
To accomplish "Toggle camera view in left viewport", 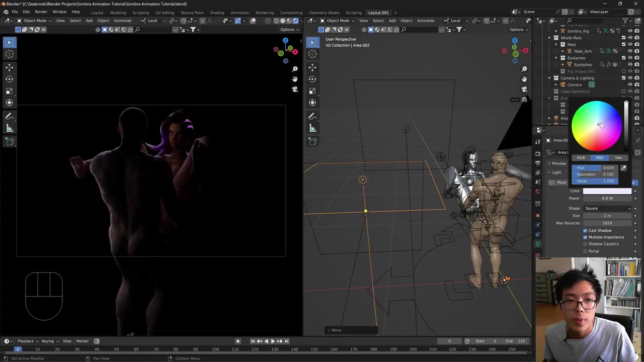I will (x=295, y=89).
